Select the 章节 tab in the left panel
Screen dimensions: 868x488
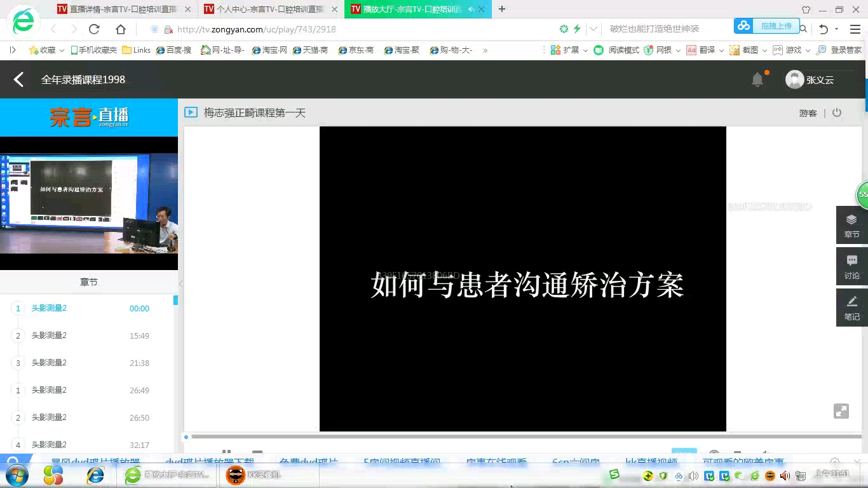(x=89, y=281)
